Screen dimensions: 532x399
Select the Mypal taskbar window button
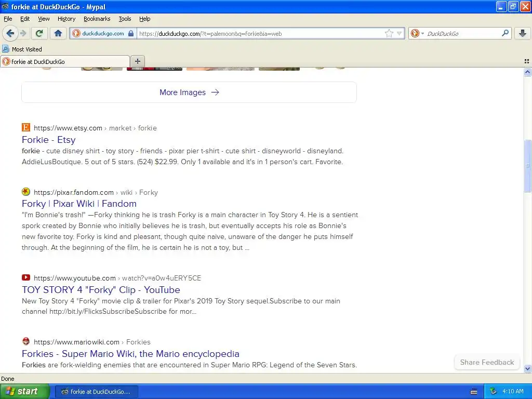click(x=96, y=392)
